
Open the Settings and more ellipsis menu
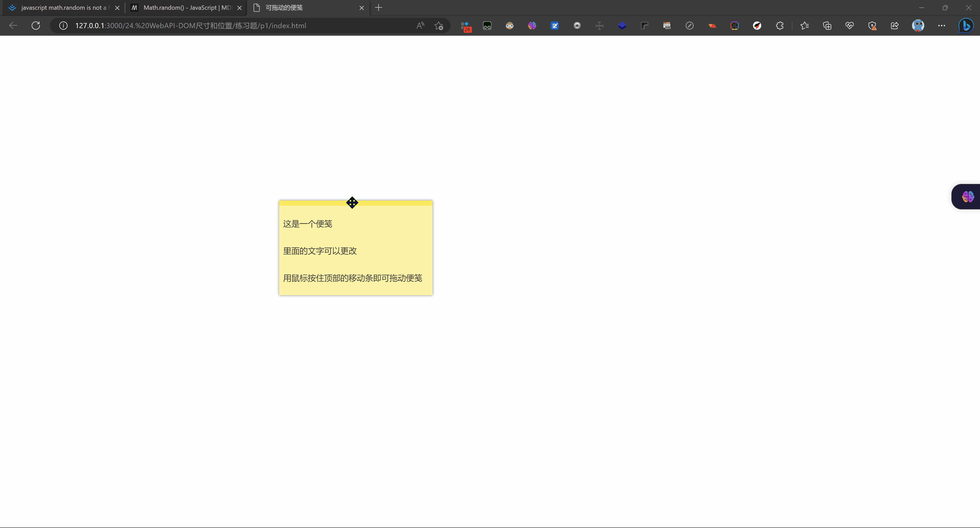[941, 26]
